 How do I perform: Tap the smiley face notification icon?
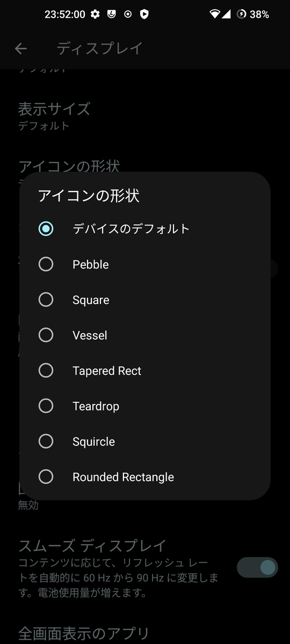[112, 14]
